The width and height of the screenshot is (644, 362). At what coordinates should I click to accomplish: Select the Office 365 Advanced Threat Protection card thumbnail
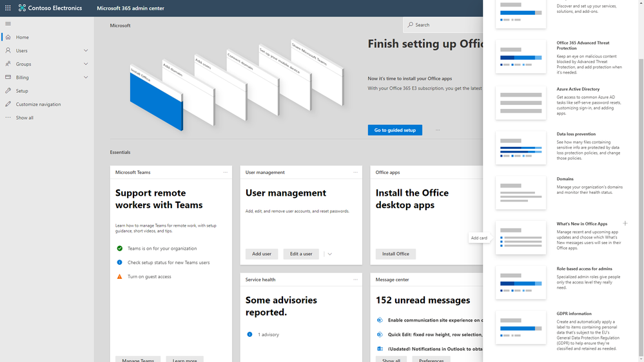pos(521,57)
